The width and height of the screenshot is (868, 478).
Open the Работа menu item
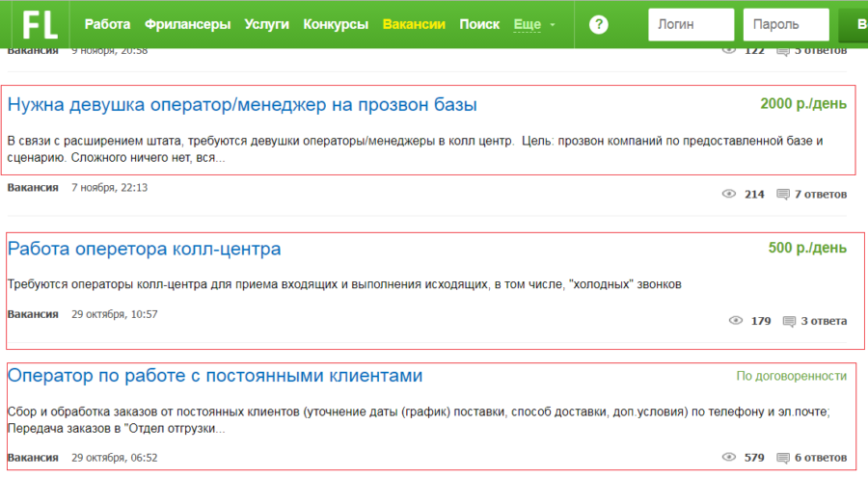(107, 24)
